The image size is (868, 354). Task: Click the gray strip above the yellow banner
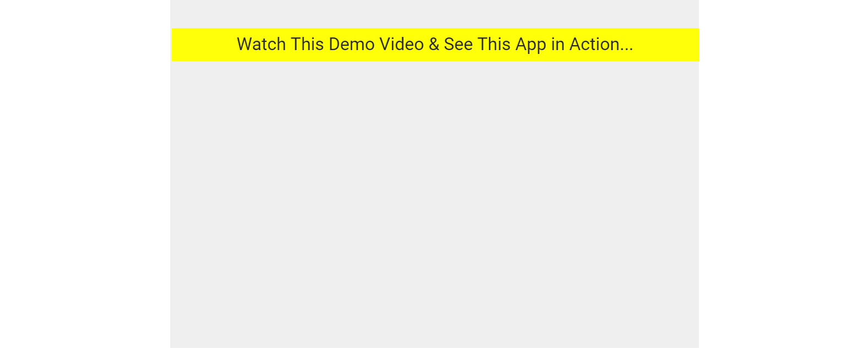(435, 14)
